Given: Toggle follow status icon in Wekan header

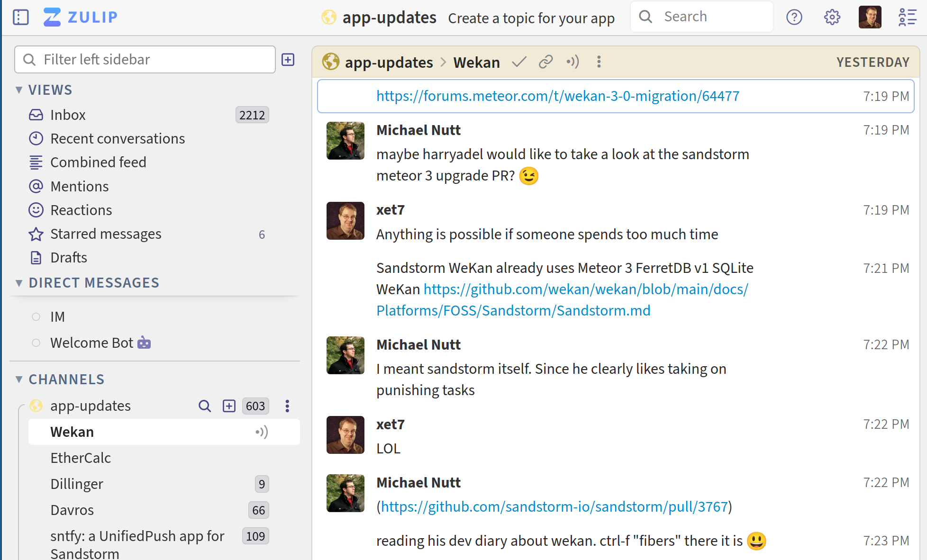Looking at the screenshot, I should tap(573, 62).
